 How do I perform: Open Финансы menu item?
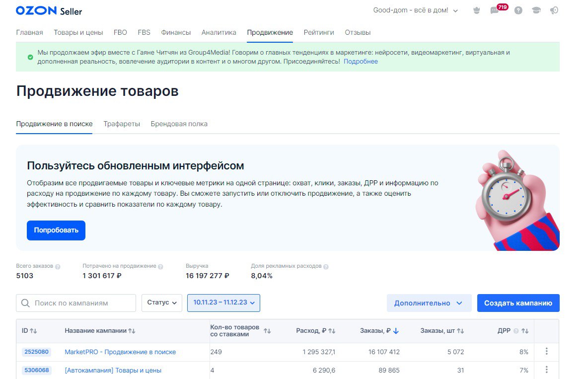tap(176, 33)
